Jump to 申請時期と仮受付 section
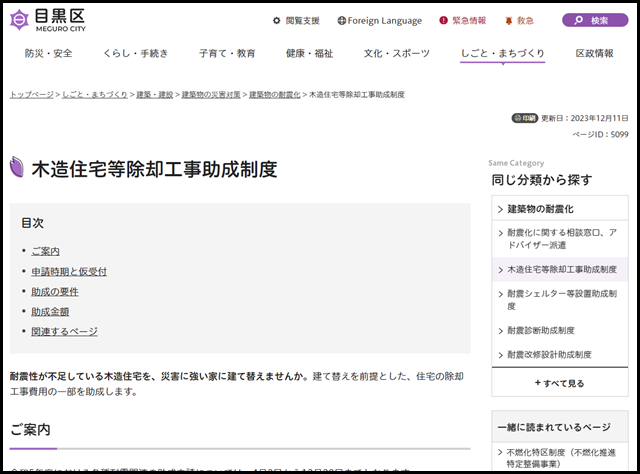640x474 pixels. point(69,271)
